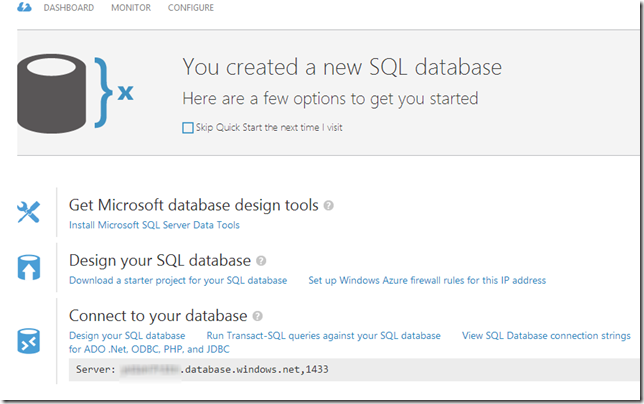Download a starter project for your SQL database
The image size is (644, 404).
pyautogui.click(x=178, y=280)
